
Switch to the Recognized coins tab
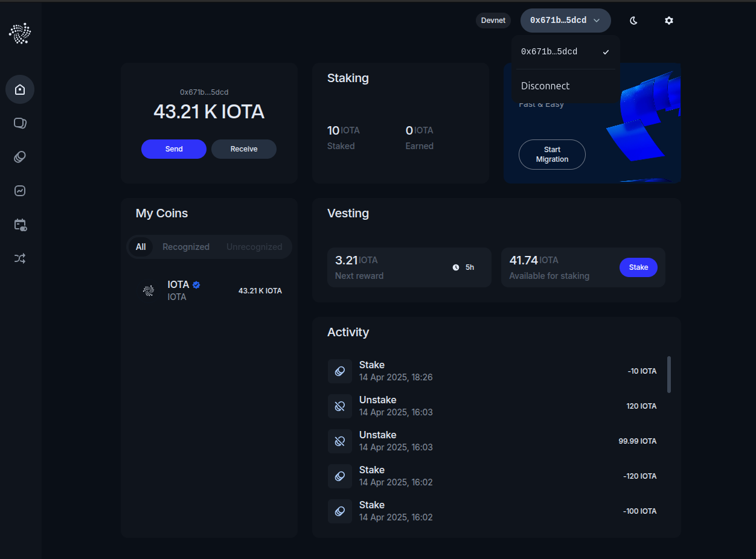(186, 247)
